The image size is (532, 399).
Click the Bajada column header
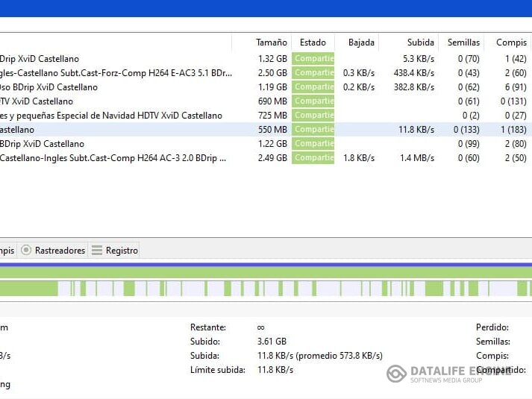(361, 43)
